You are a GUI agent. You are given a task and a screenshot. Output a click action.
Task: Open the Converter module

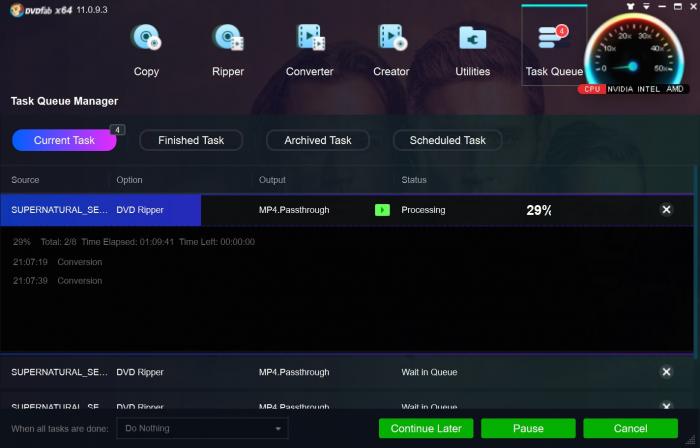[x=309, y=49]
